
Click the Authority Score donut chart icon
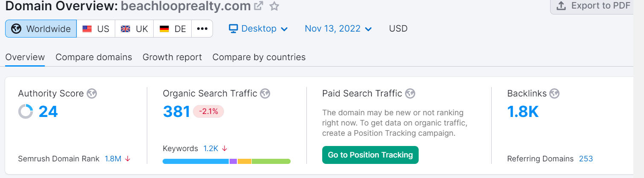tap(26, 112)
